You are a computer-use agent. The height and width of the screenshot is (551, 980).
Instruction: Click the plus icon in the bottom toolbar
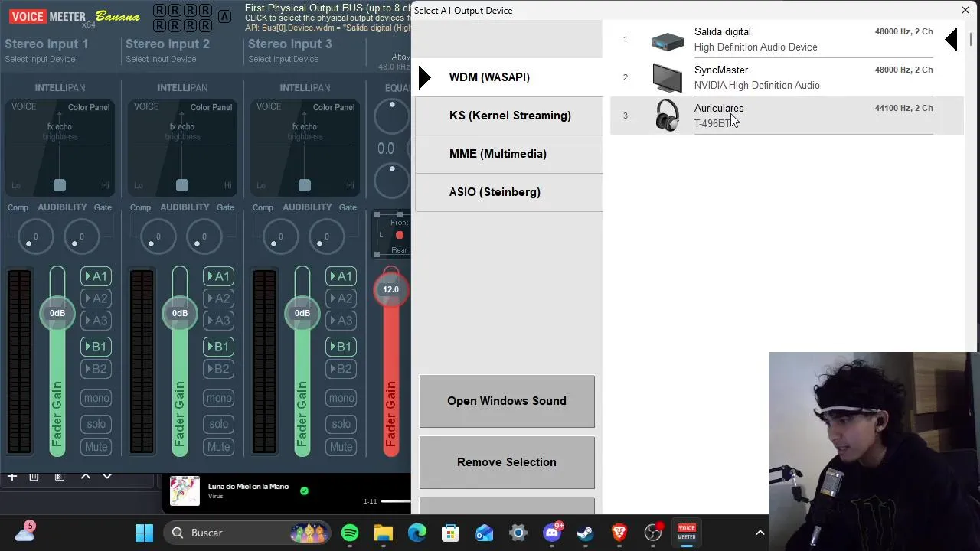pyautogui.click(x=12, y=477)
